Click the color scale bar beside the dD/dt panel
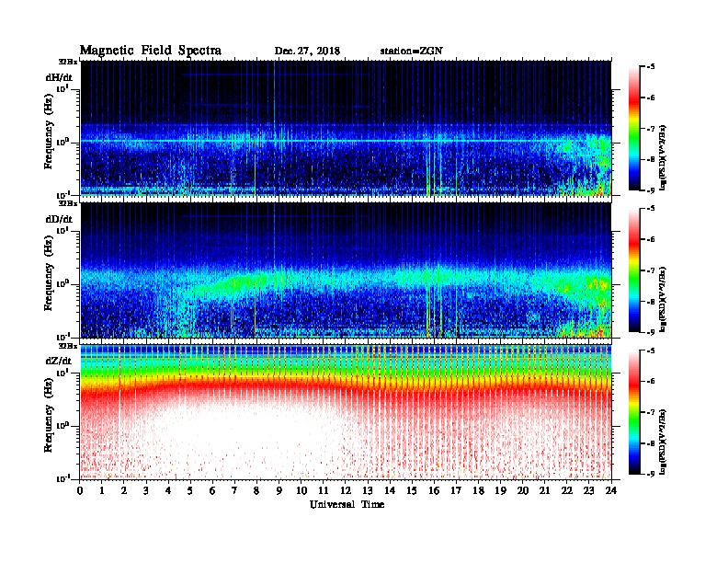The width and height of the screenshot is (728, 563). [634, 270]
